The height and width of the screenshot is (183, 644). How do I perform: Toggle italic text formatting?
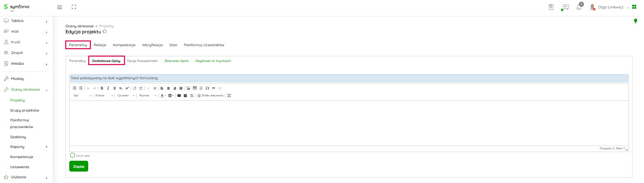pos(108,88)
